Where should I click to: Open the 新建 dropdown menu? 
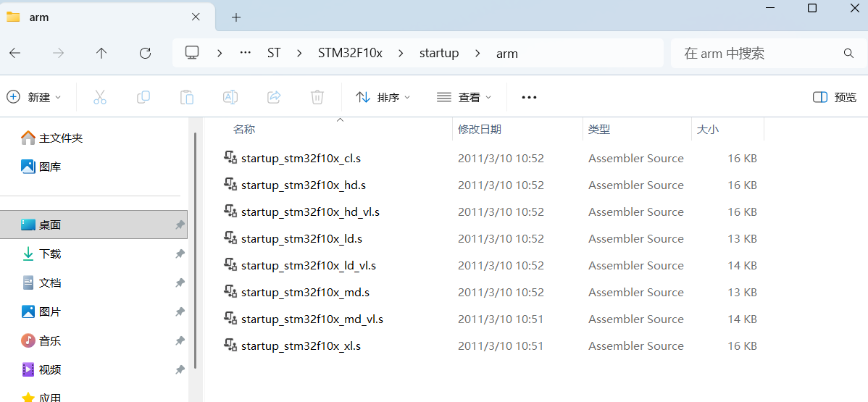[34, 98]
